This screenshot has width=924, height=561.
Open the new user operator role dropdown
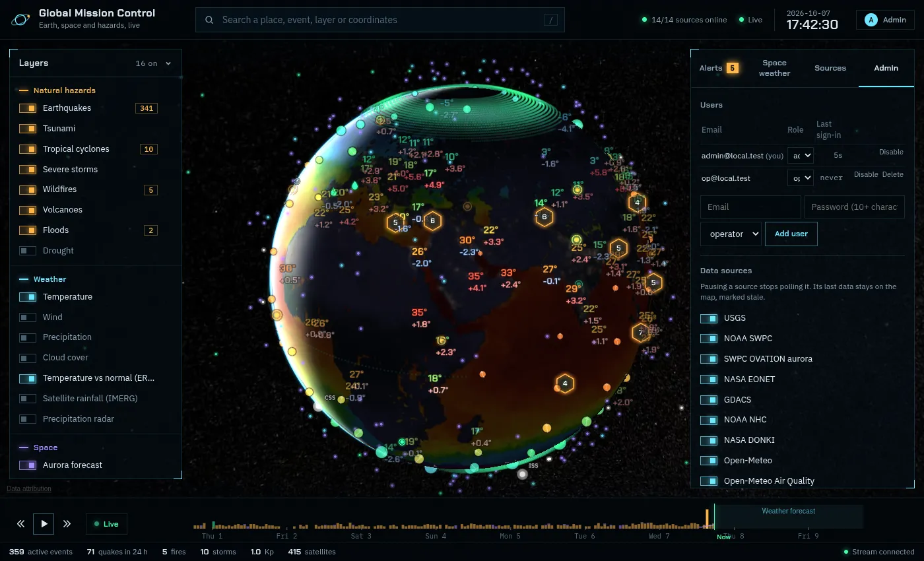pyautogui.click(x=731, y=234)
